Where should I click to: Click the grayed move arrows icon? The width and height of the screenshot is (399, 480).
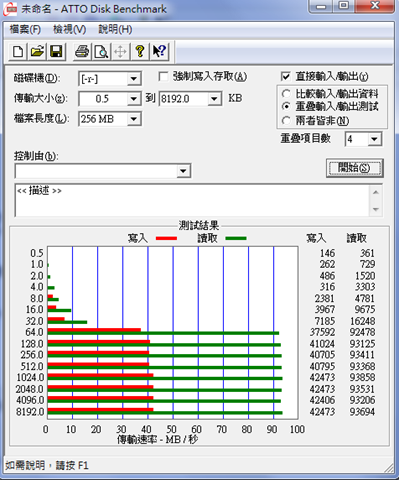(x=120, y=52)
